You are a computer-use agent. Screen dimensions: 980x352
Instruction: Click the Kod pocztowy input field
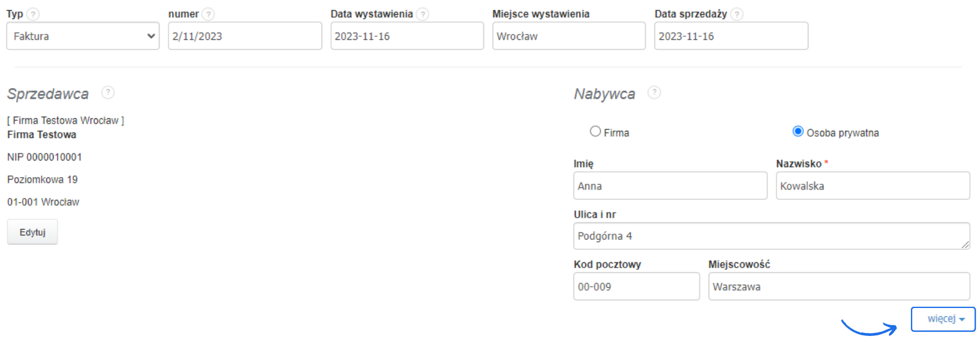[636, 287]
